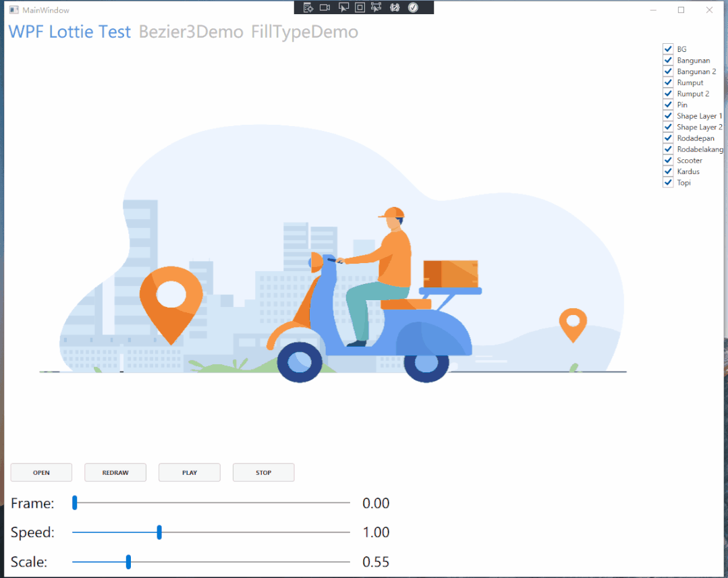
Task: Click the MainWindow title text
Action: 45,9
